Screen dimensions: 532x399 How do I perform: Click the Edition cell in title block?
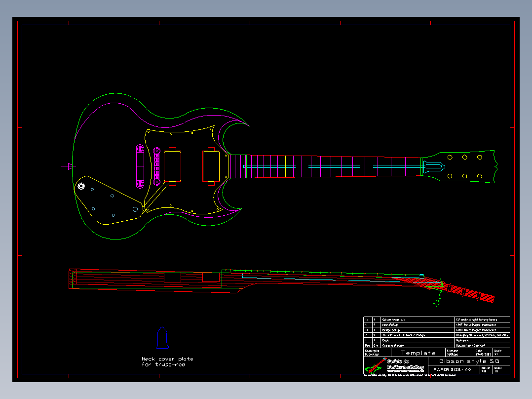pyautogui.click(x=486, y=369)
